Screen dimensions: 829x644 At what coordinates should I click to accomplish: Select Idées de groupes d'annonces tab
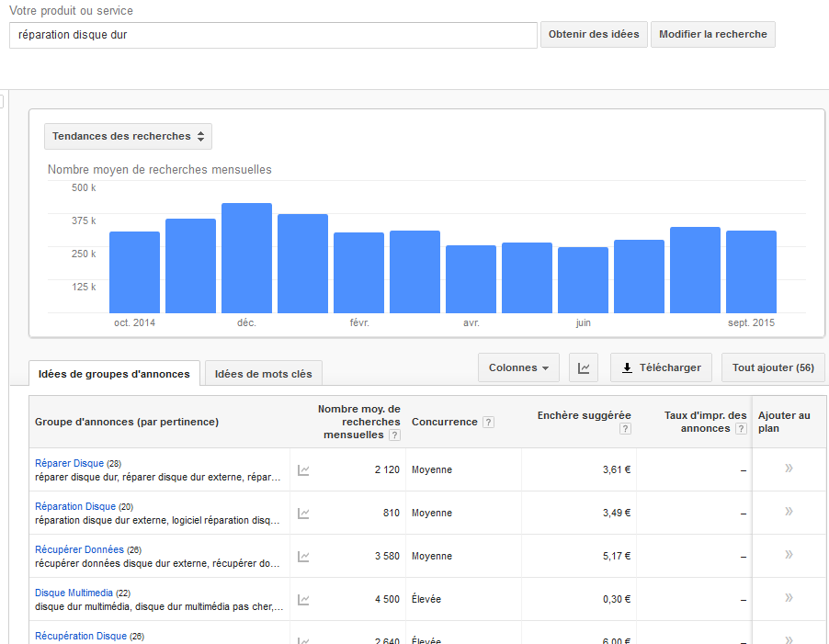tap(114, 374)
